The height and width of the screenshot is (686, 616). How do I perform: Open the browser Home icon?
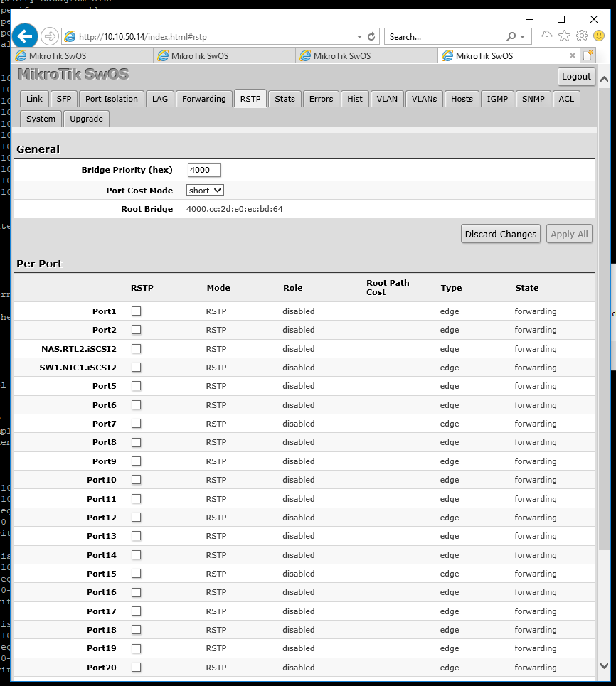547,36
